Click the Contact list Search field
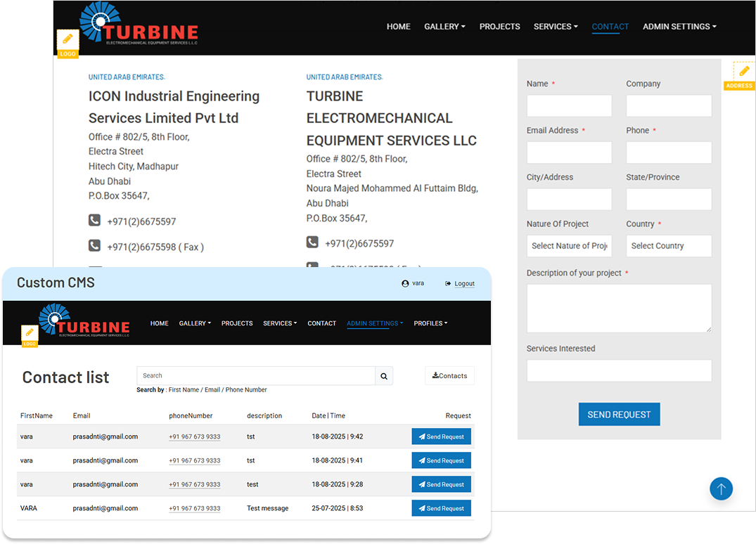 [x=256, y=376]
